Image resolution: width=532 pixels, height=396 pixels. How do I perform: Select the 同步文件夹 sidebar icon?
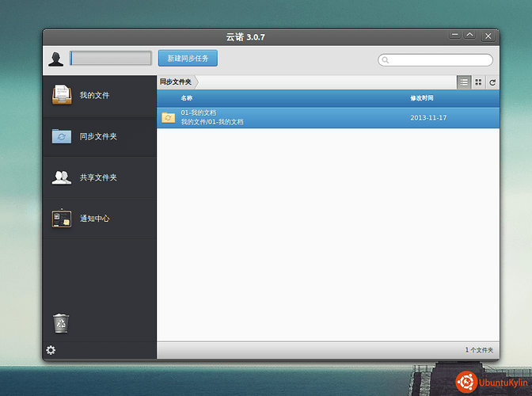tap(62, 136)
